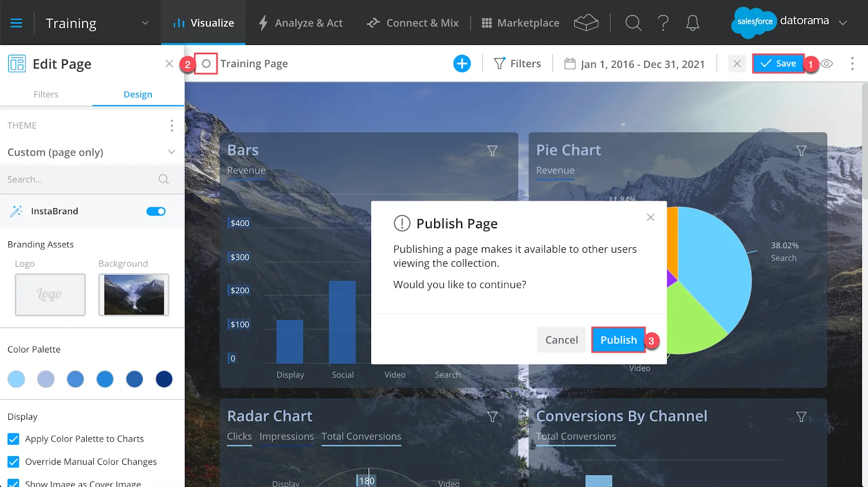Click the blue plus add-widget button

pyautogui.click(x=462, y=64)
